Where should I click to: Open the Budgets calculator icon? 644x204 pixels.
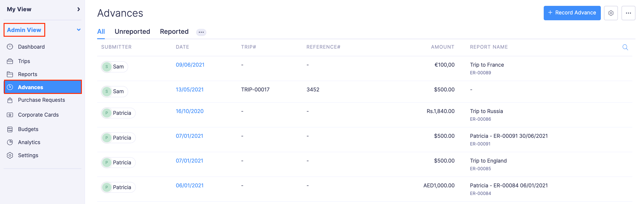[x=10, y=129]
